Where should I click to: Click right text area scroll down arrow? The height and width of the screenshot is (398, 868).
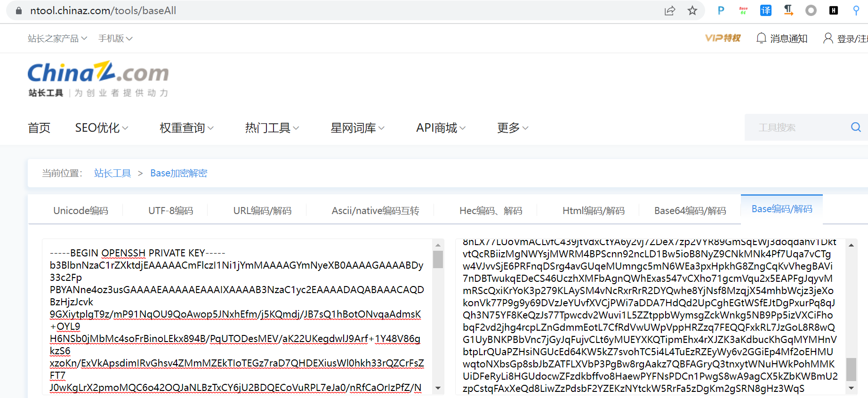coord(851,388)
